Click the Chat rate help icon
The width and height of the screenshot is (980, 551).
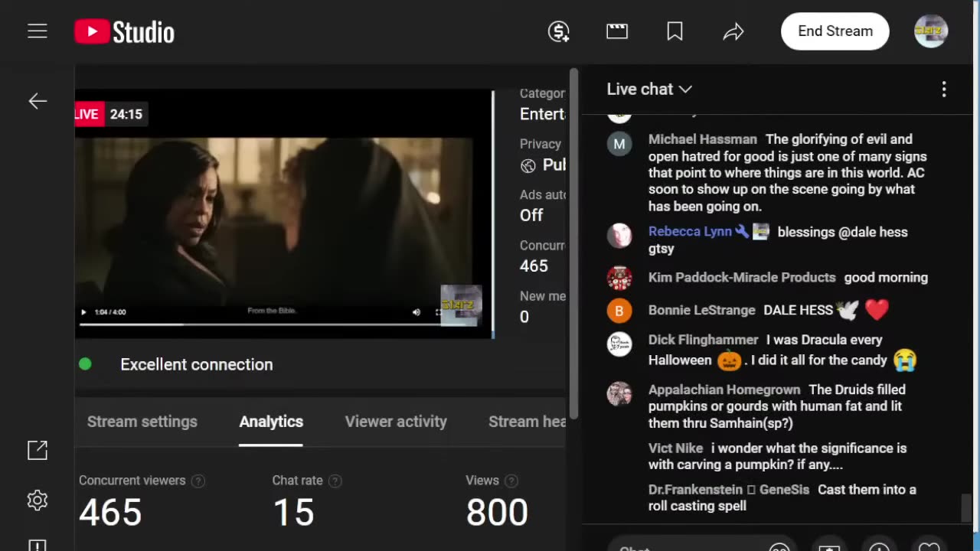[335, 481]
